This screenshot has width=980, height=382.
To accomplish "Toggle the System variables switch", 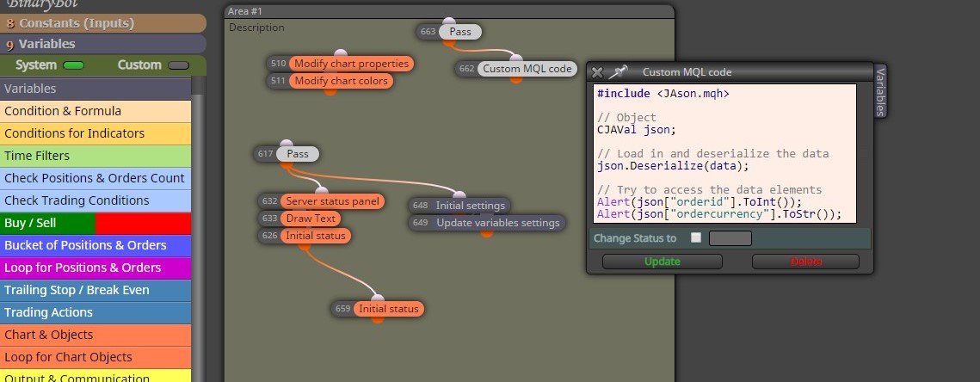I will click(74, 65).
